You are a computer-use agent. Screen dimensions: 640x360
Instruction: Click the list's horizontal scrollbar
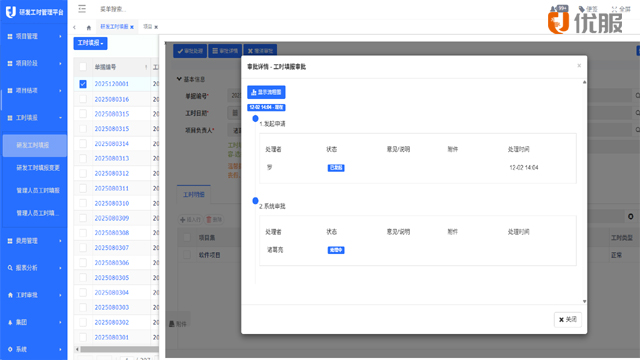(119, 349)
